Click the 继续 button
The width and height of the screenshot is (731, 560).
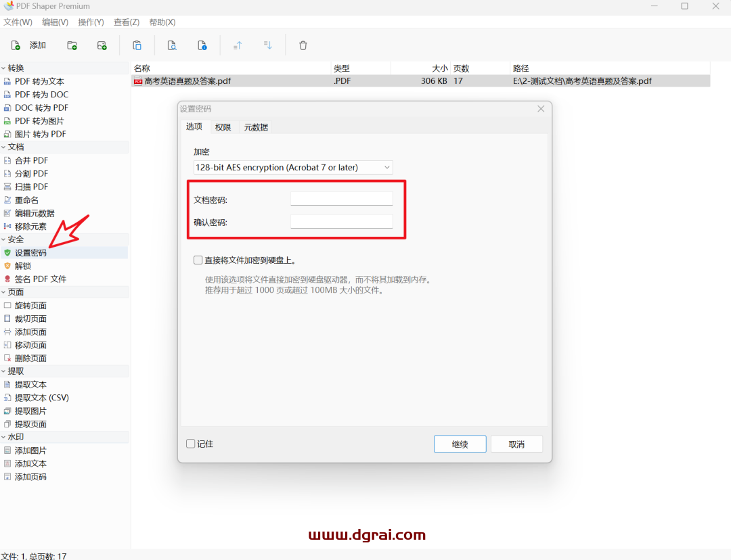tap(460, 444)
